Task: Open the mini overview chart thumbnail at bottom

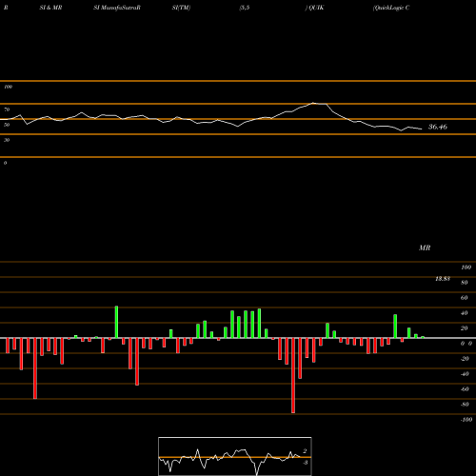Action: pos(235,456)
